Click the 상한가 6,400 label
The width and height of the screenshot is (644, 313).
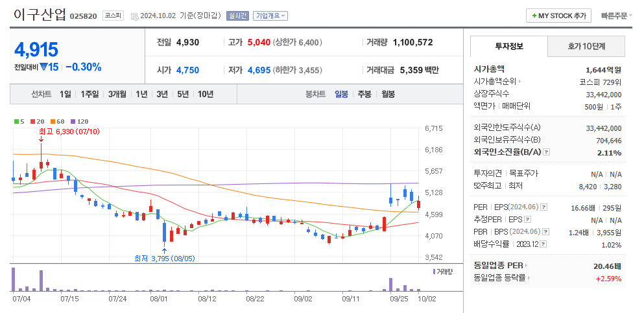(x=298, y=42)
